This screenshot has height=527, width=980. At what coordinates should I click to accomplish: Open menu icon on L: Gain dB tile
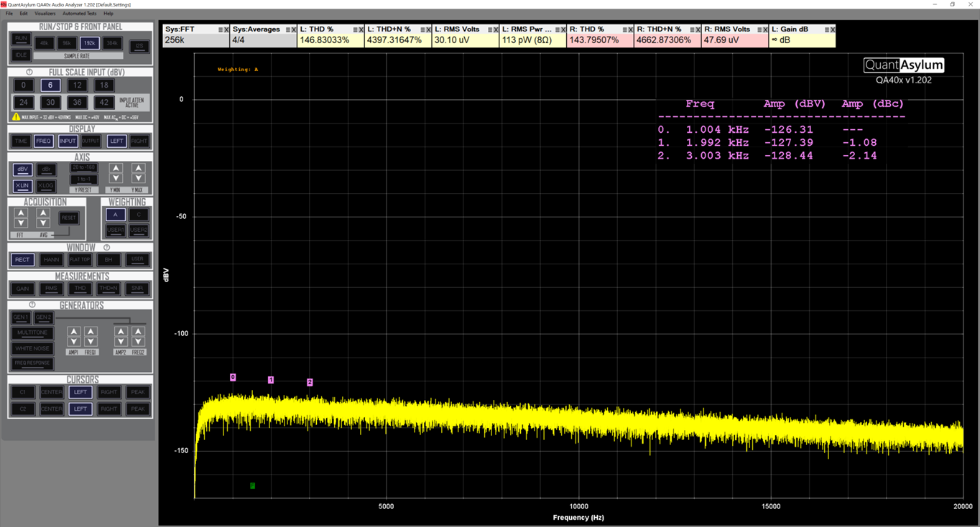coord(826,30)
